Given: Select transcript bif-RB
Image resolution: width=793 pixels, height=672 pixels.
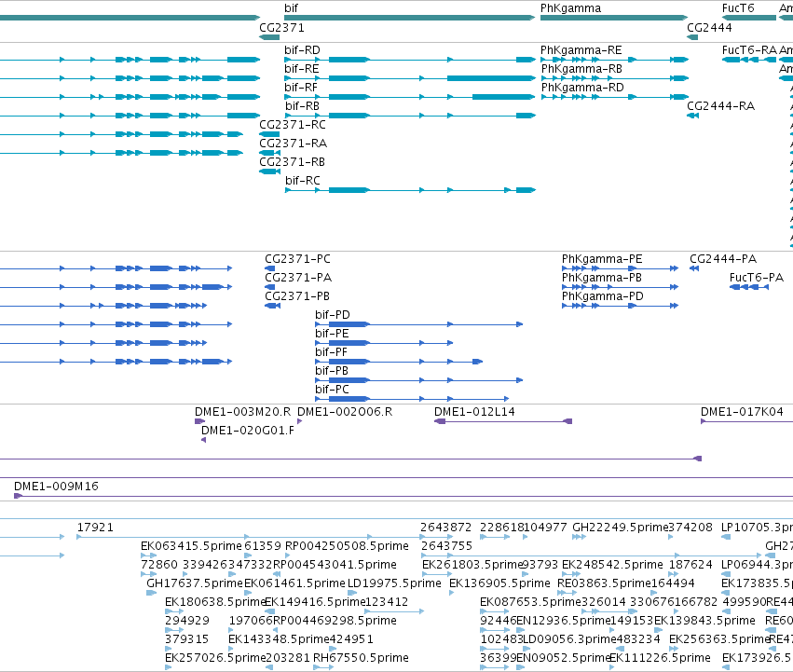Looking at the screenshot, I should (302, 106).
